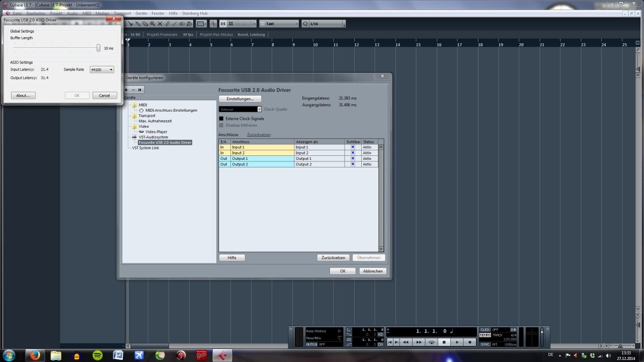This screenshot has width=644, height=362.
Task: Toggle Cycle loop in transport panel
Action: click(x=431, y=342)
